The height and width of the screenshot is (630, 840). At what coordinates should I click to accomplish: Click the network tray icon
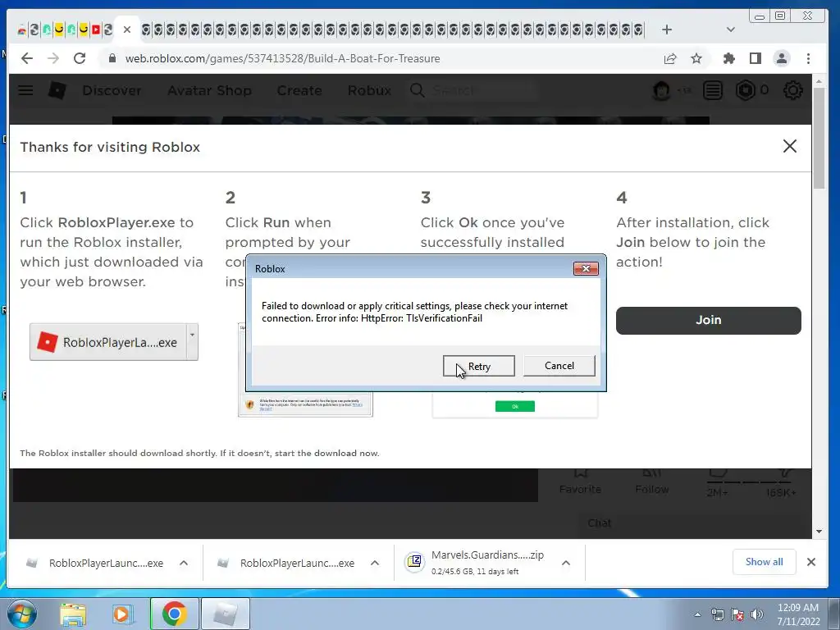[x=717, y=614]
